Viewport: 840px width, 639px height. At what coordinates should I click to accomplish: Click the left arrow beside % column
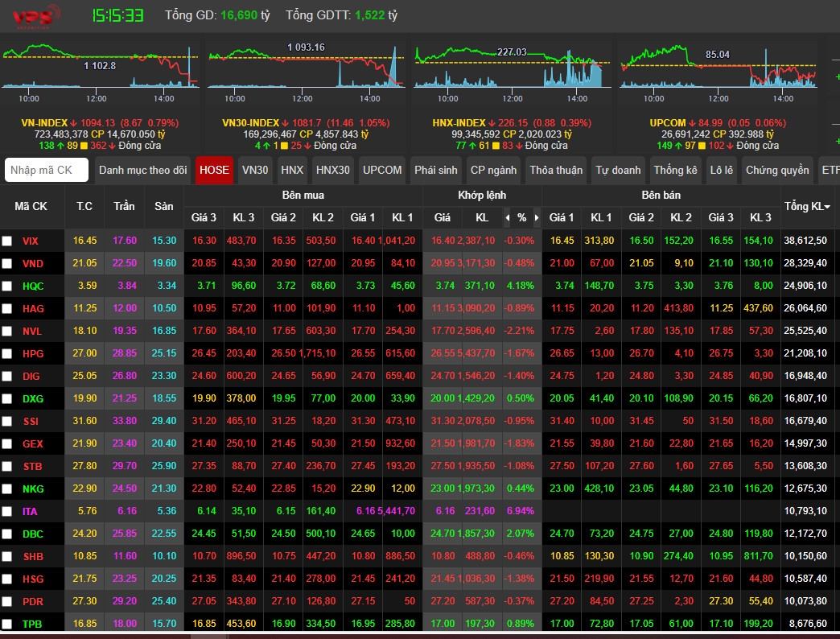click(507, 217)
